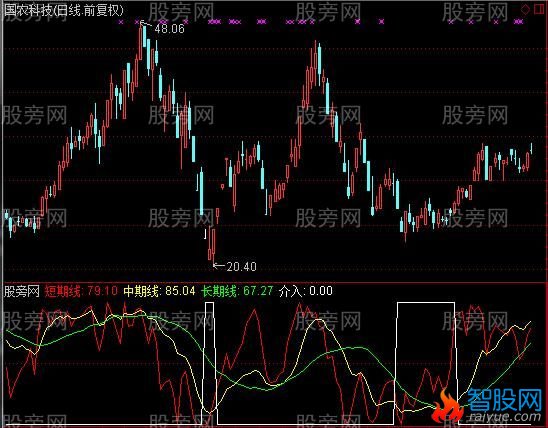The height and width of the screenshot is (428, 548).
Task: Select the chart title 国农科技(日线.前复权)
Action: [x=64, y=10]
